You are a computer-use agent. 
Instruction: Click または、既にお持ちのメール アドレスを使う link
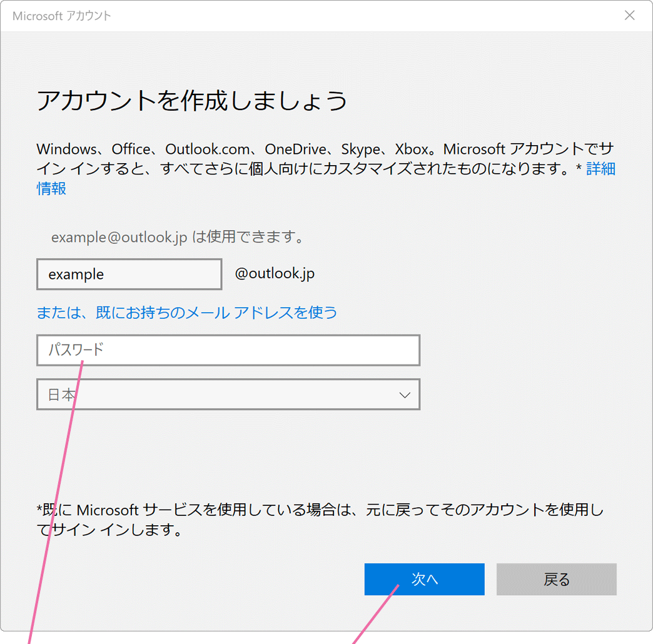tap(187, 313)
